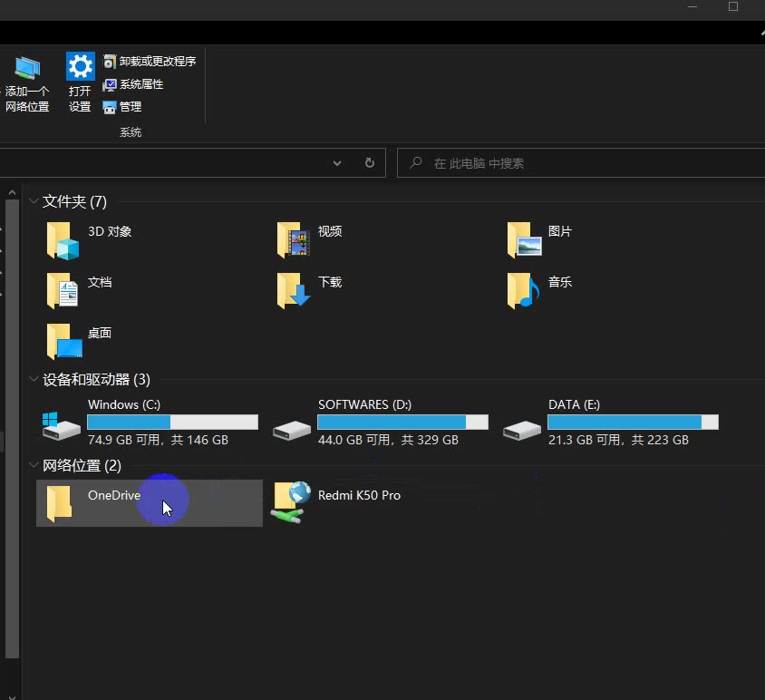Screen dimensions: 765x700
Task: Collapse the 文件夹 (7) group
Action: pos(34,201)
